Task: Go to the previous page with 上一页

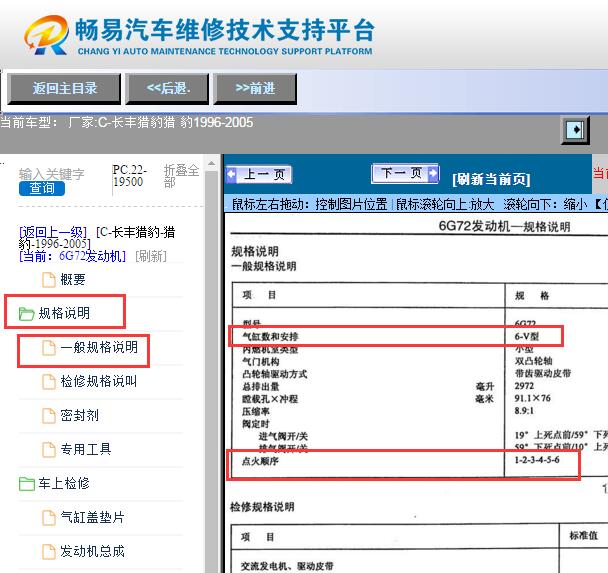Action: click(x=259, y=174)
